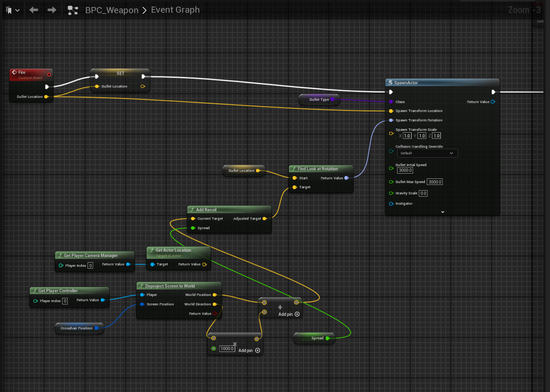The image size is (550, 392).
Task: Go forward with the right arrow
Action: click(52, 10)
